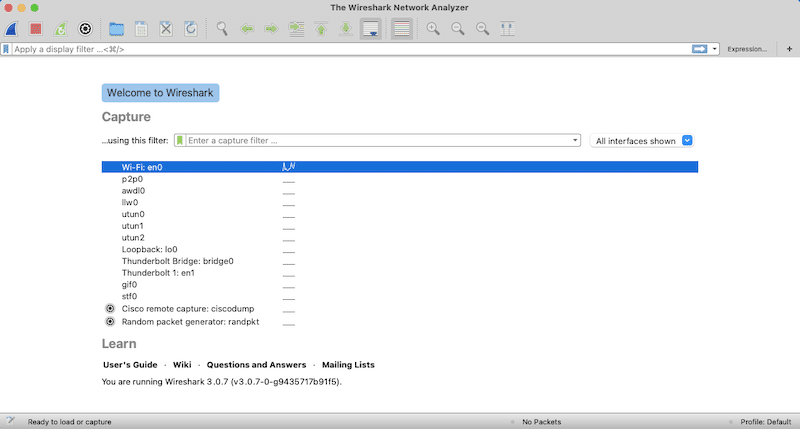Add display filter button plus sign
This screenshot has width=800, height=429.
pos(789,49)
